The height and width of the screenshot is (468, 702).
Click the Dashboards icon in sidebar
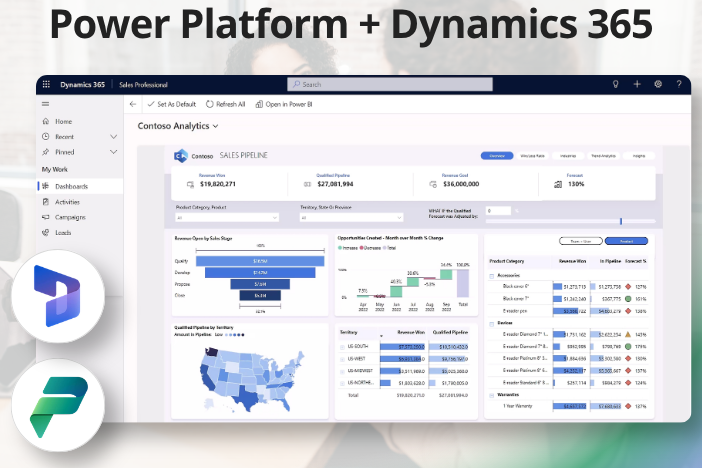click(46, 186)
